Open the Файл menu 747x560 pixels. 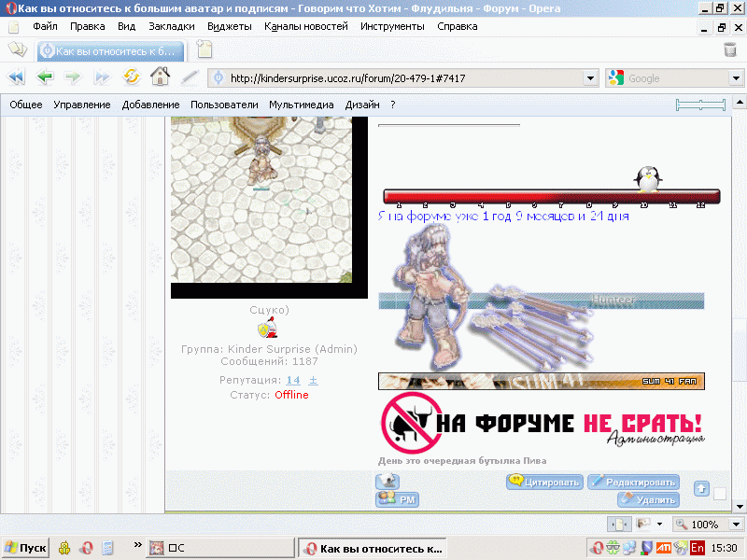[x=45, y=27]
